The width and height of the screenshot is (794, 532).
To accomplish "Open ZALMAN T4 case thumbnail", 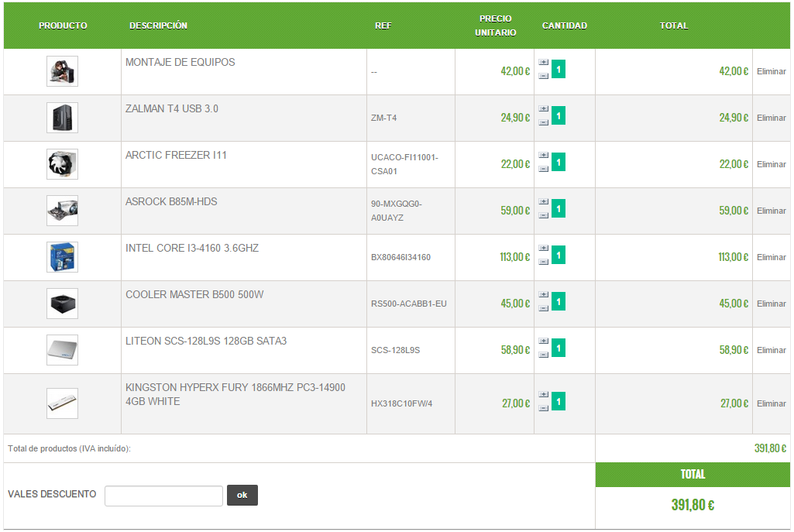I will tap(62, 118).
